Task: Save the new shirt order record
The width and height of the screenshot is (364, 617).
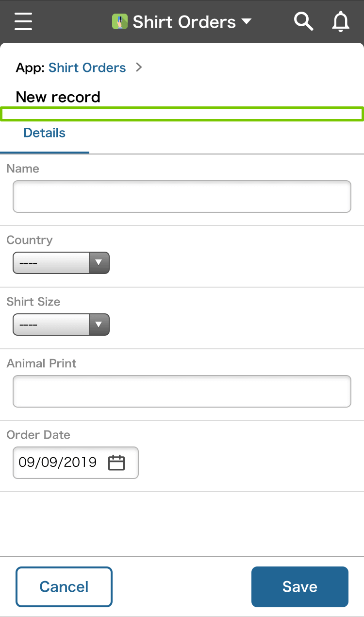Action: [299, 586]
